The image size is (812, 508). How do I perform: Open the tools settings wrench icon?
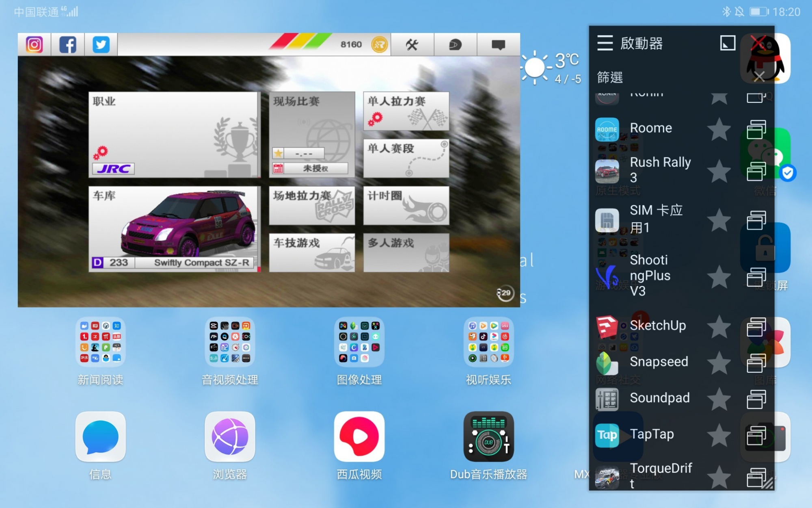[x=412, y=44]
